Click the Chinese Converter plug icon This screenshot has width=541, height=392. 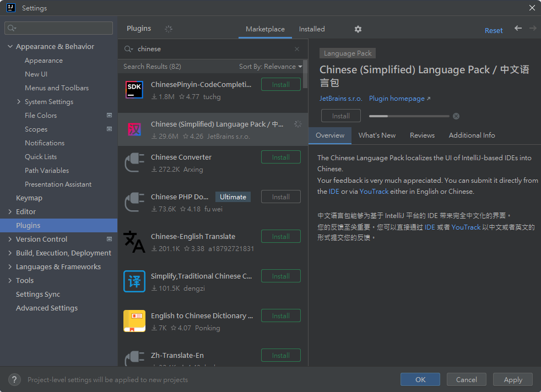pos(134,162)
